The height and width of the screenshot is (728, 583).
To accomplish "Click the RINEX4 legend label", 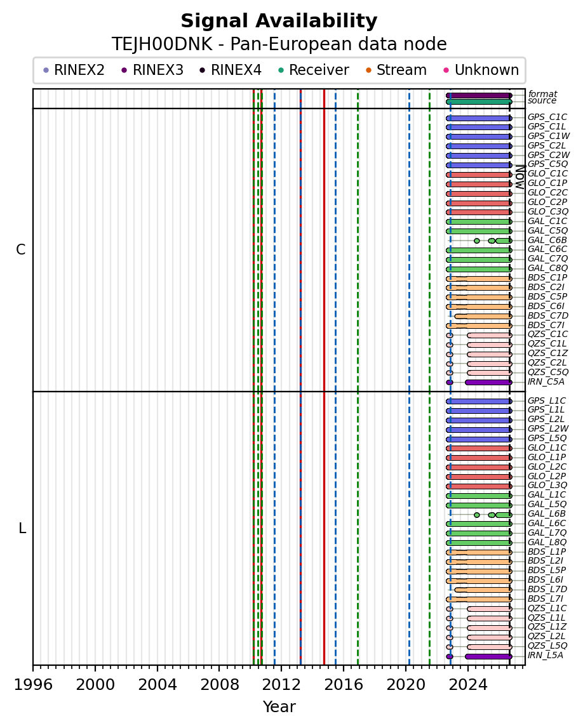I will pos(236,70).
